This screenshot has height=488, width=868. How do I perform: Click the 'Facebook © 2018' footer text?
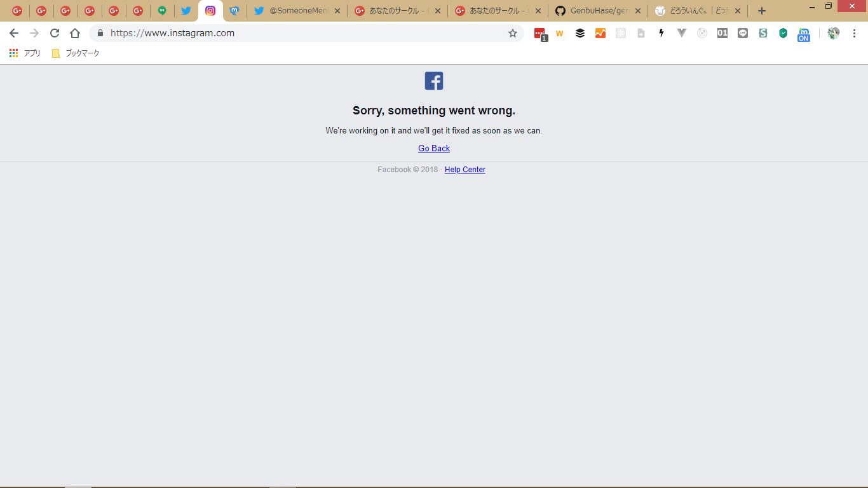[x=408, y=170]
